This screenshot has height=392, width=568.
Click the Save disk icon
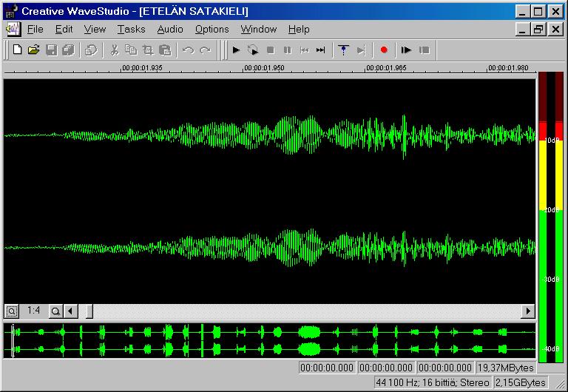(x=51, y=50)
